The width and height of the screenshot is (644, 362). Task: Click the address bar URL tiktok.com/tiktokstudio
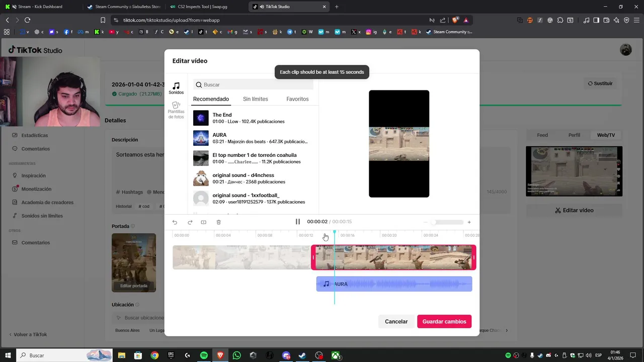pyautogui.click(x=172, y=20)
